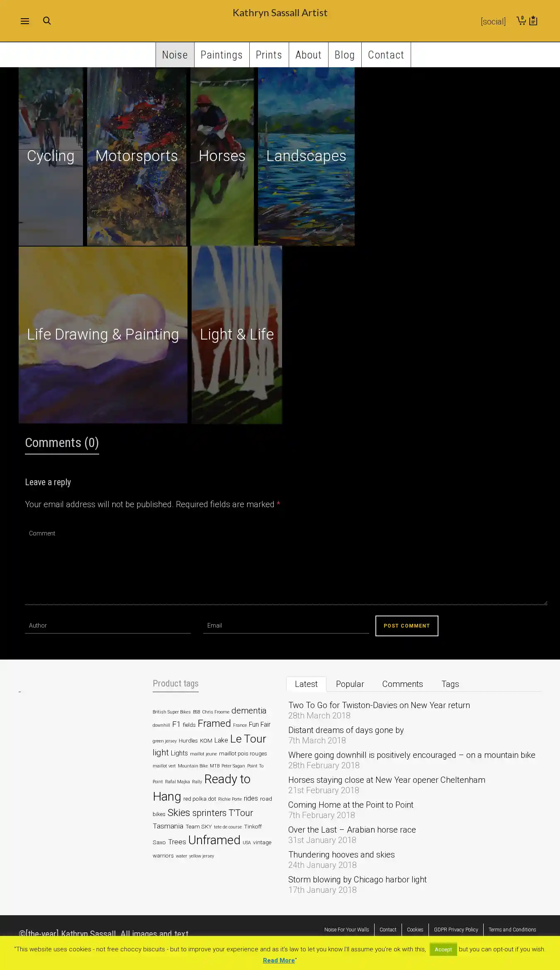Viewport: 560px width, 970px height.
Task: Open the Cycling gallery thumbnail
Action: pos(51,156)
